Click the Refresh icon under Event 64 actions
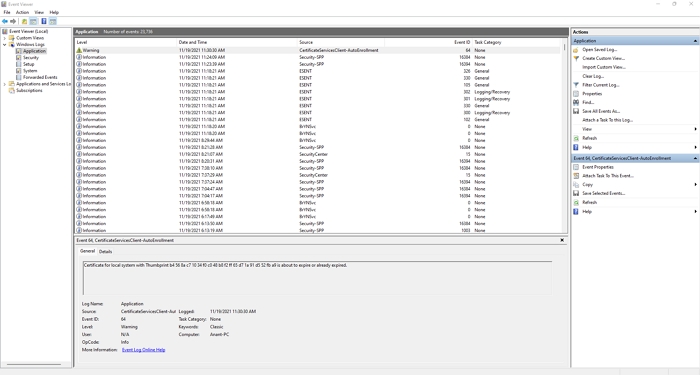The height and width of the screenshot is (375, 700). (x=576, y=203)
